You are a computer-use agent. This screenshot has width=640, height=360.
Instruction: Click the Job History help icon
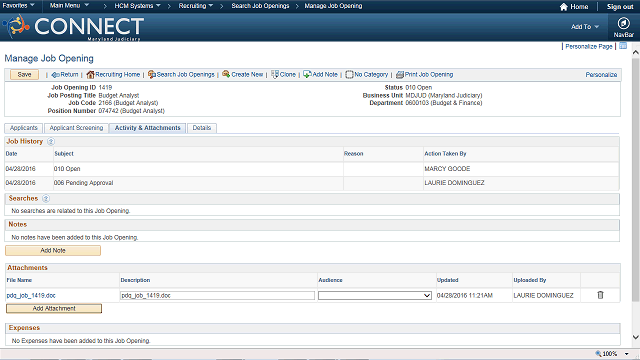[x=51, y=142]
